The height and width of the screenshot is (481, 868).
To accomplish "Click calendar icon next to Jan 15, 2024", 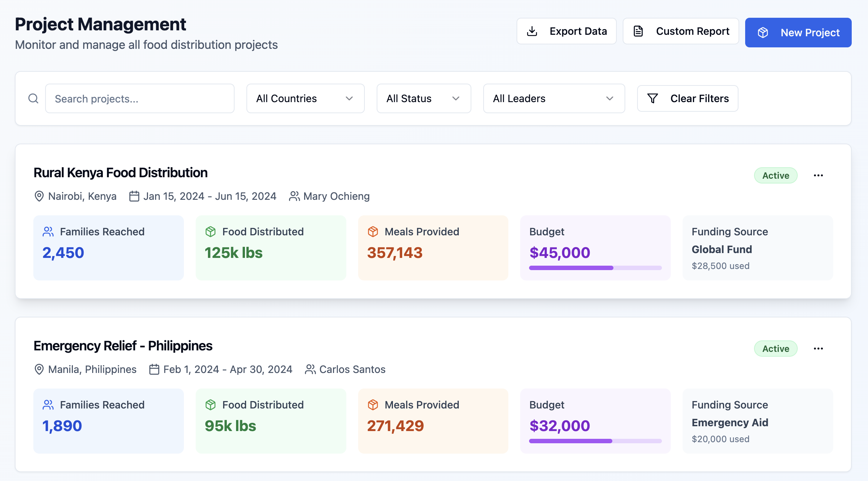I will pyautogui.click(x=134, y=196).
